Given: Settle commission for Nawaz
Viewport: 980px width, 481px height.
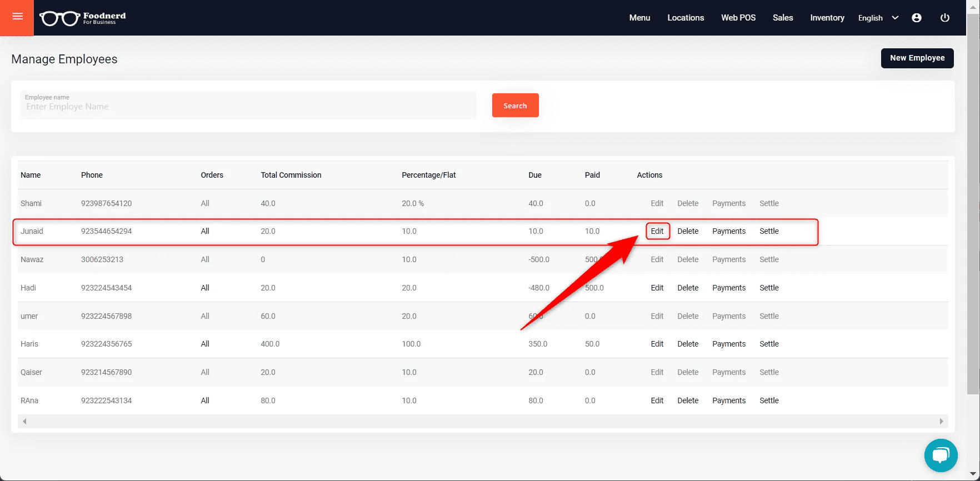Looking at the screenshot, I should tap(769, 259).
